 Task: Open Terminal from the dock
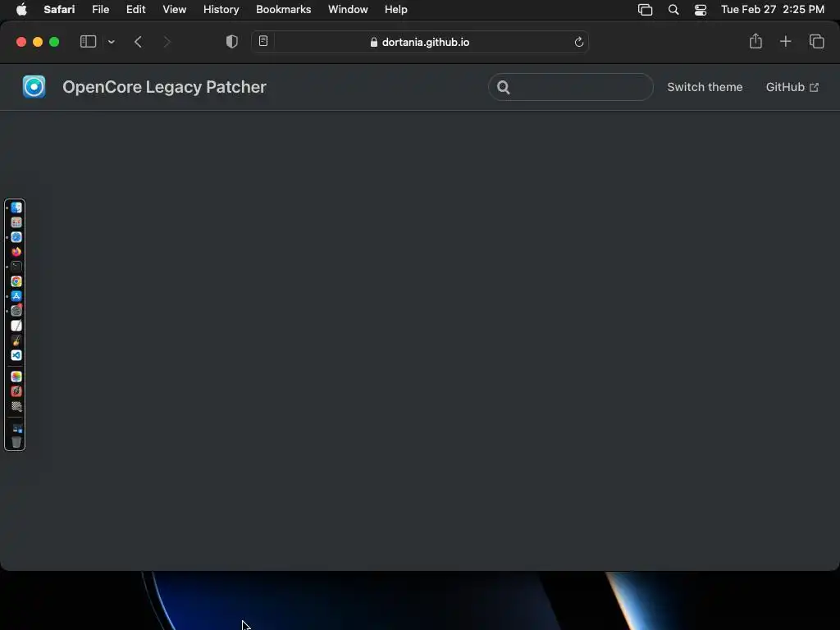pos(16,267)
